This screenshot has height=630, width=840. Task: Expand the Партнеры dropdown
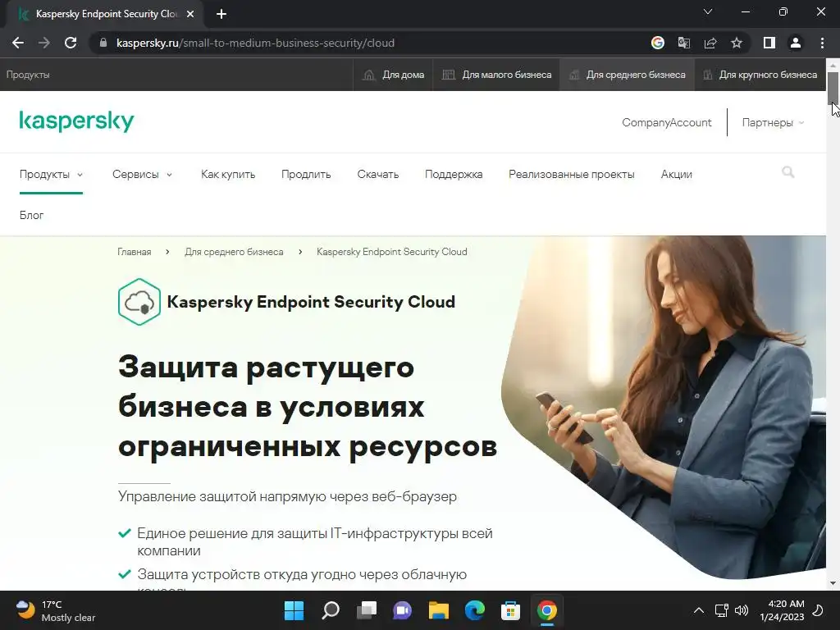773,123
